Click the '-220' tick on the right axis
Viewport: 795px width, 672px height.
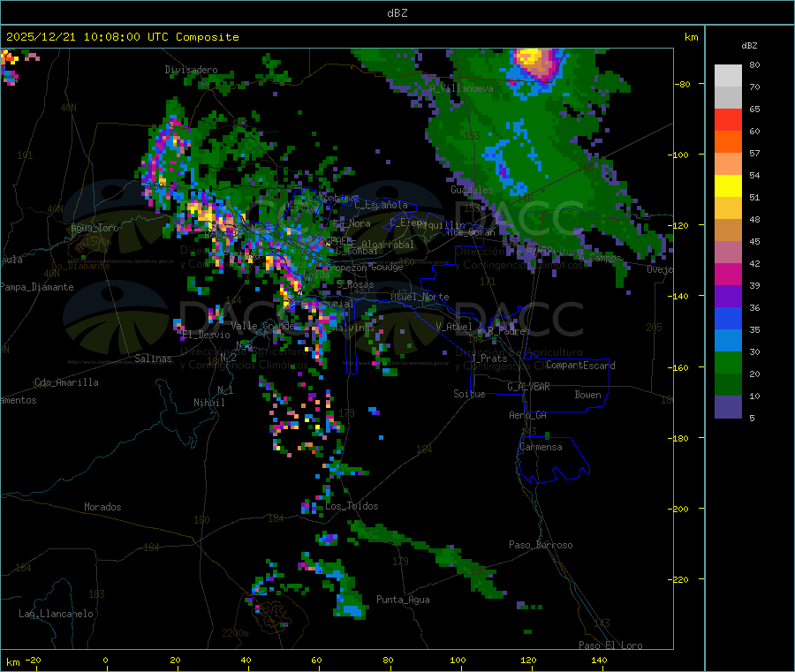679,580
